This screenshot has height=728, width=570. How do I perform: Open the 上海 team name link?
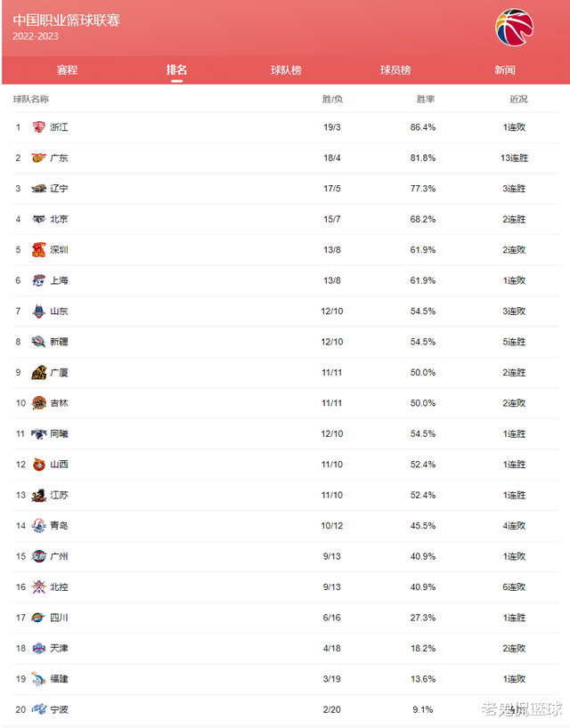(x=59, y=280)
